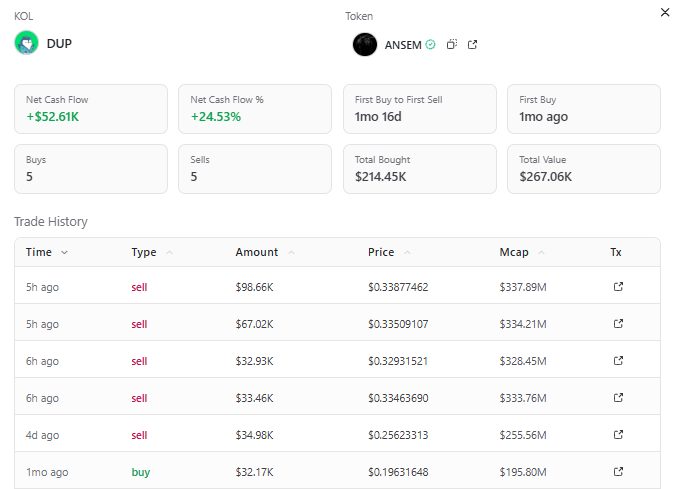679x489 pixels.
Task: Click the $34.98K amount cell
Action: pyautogui.click(x=254, y=435)
